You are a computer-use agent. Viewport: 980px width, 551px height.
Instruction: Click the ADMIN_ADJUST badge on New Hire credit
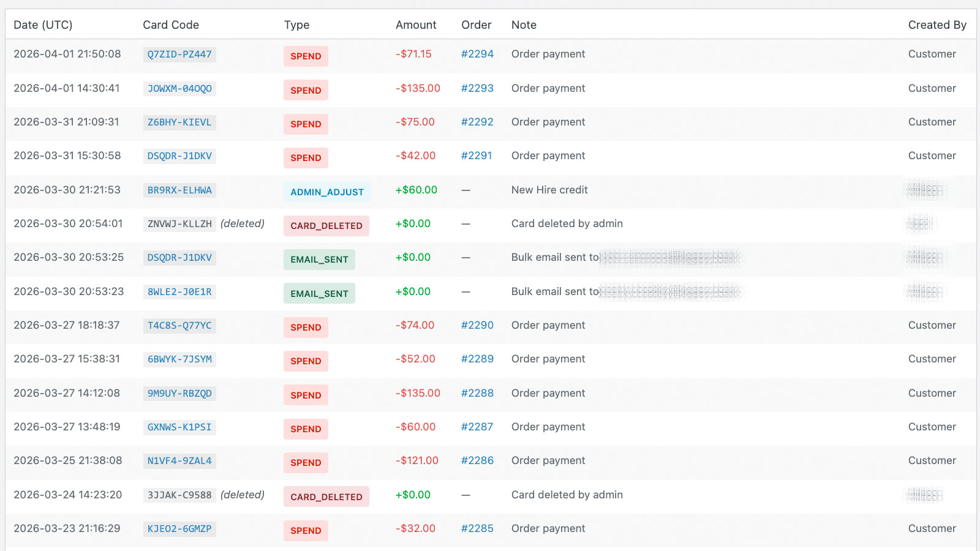point(327,192)
